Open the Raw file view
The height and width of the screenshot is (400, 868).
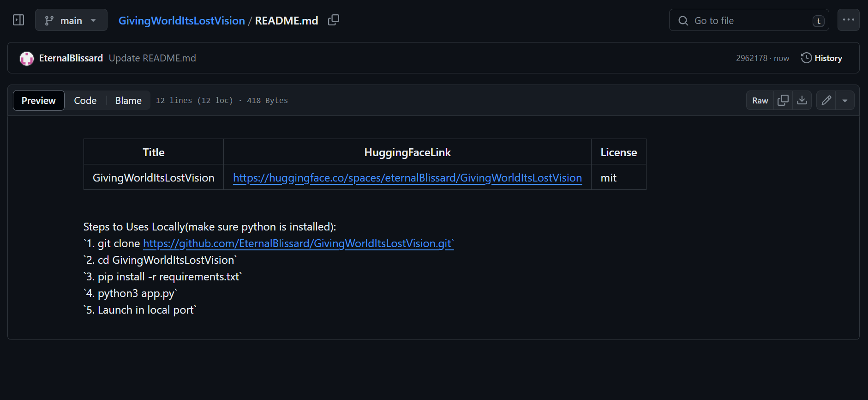(x=760, y=100)
